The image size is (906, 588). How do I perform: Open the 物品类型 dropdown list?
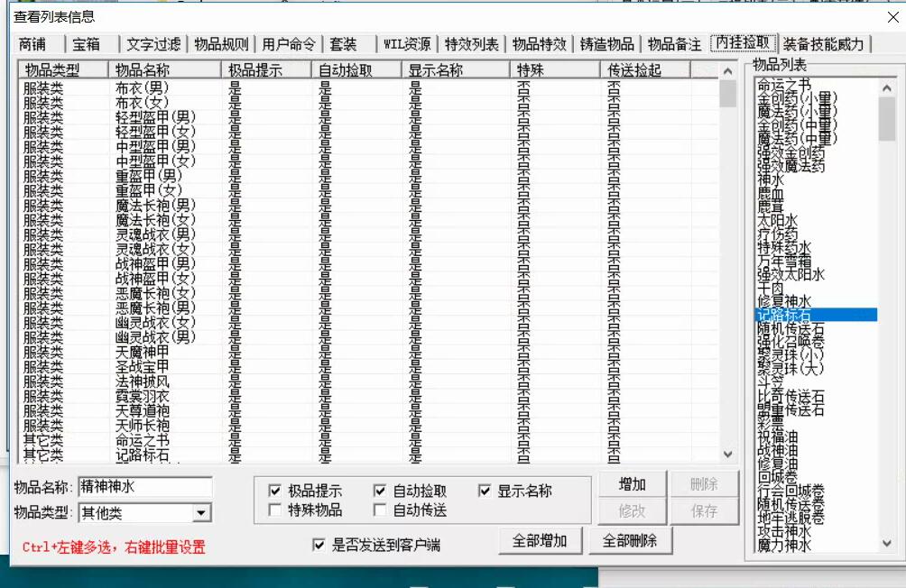point(202,513)
